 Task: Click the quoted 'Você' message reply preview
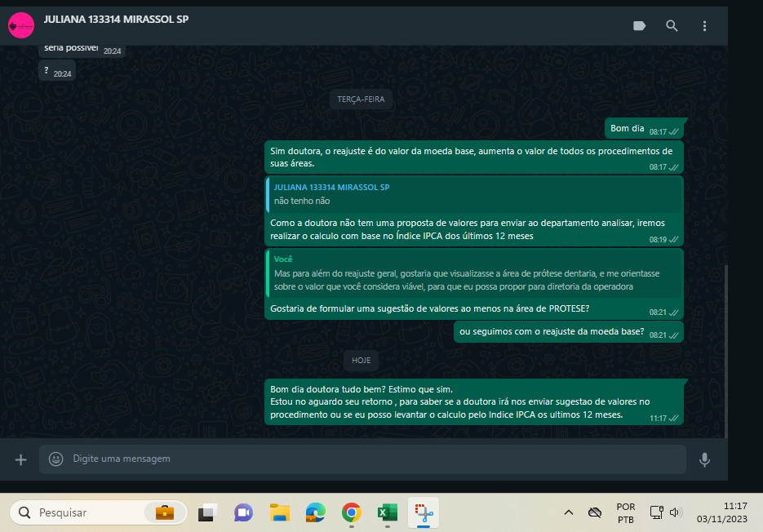coord(475,273)
